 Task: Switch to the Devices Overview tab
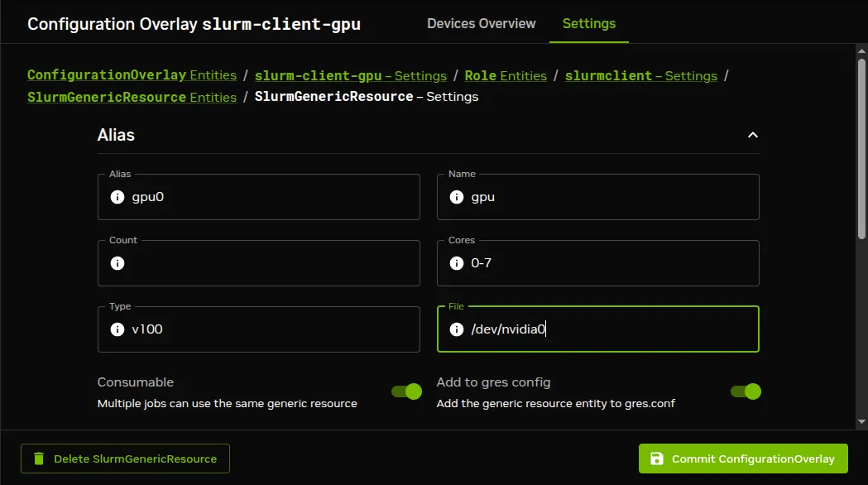tap(481, 24)
